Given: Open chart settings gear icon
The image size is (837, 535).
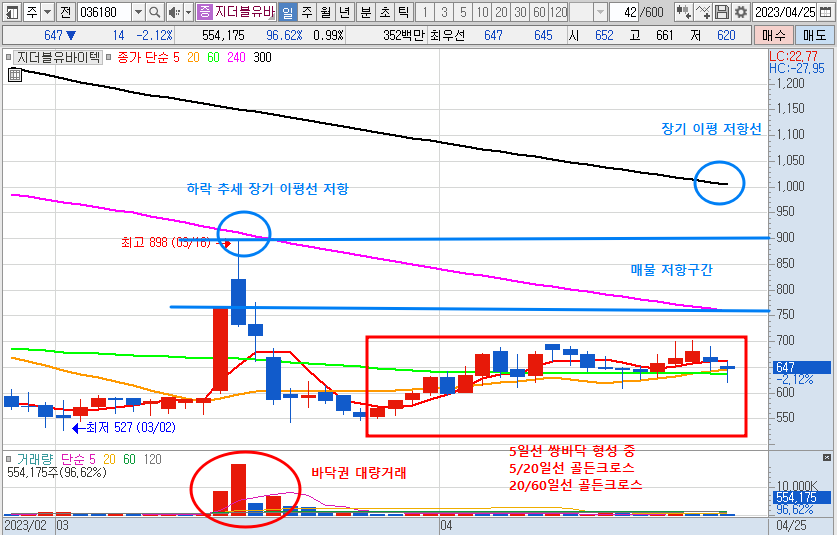Looking at the screenshot, I should [740, 12].
